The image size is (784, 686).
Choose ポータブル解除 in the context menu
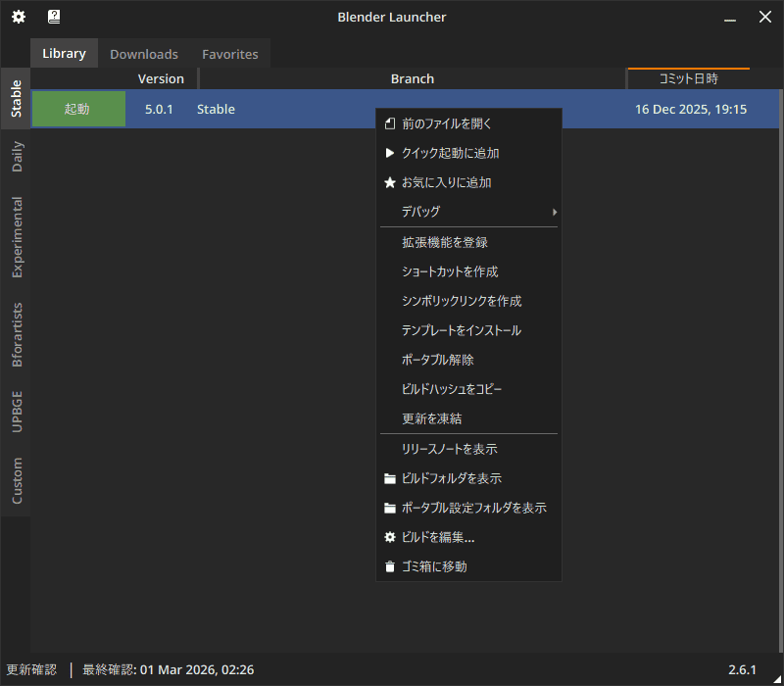[x=437, y=360]
